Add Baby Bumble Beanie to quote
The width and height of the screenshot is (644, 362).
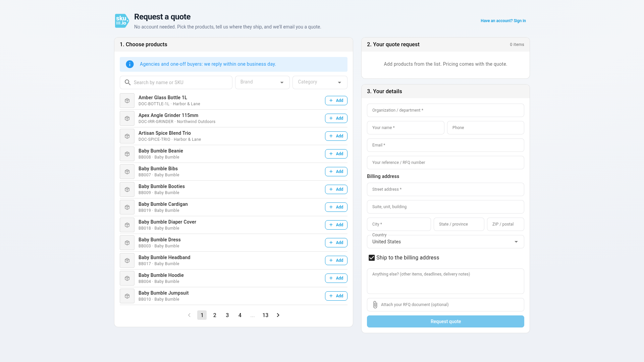[x=336, y=154]
